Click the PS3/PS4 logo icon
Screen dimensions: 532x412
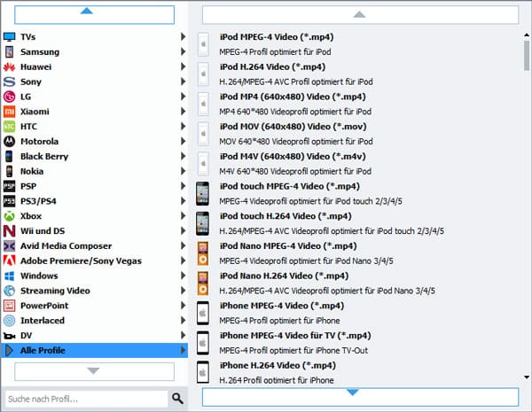point(9,201)
